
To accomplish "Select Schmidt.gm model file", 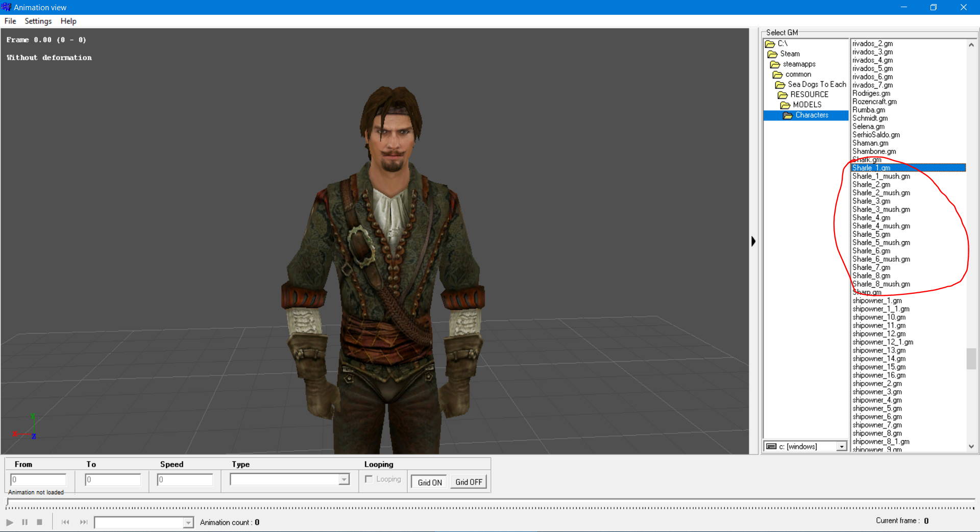I will tap(870, 118).
